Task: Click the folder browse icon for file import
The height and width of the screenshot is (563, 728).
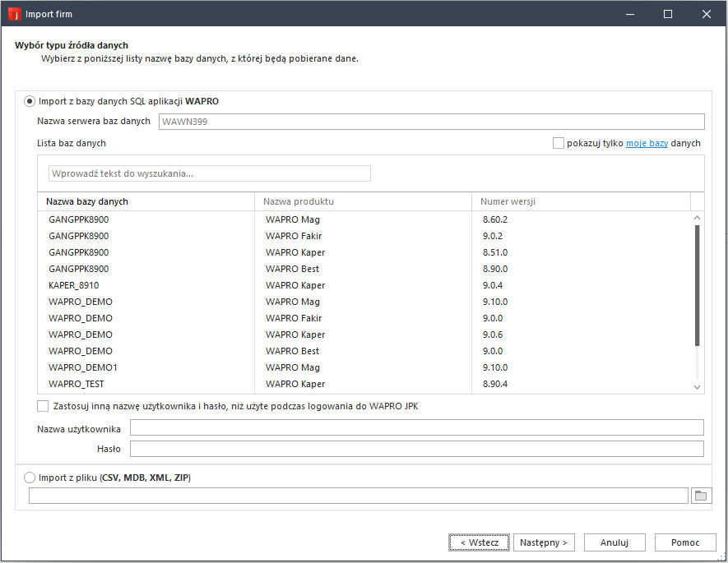Action: pos(700,496)
